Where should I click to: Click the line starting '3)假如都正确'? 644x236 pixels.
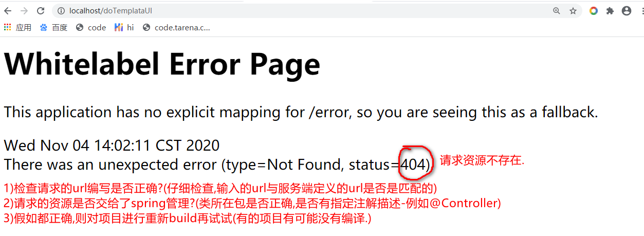click(188, 219)
